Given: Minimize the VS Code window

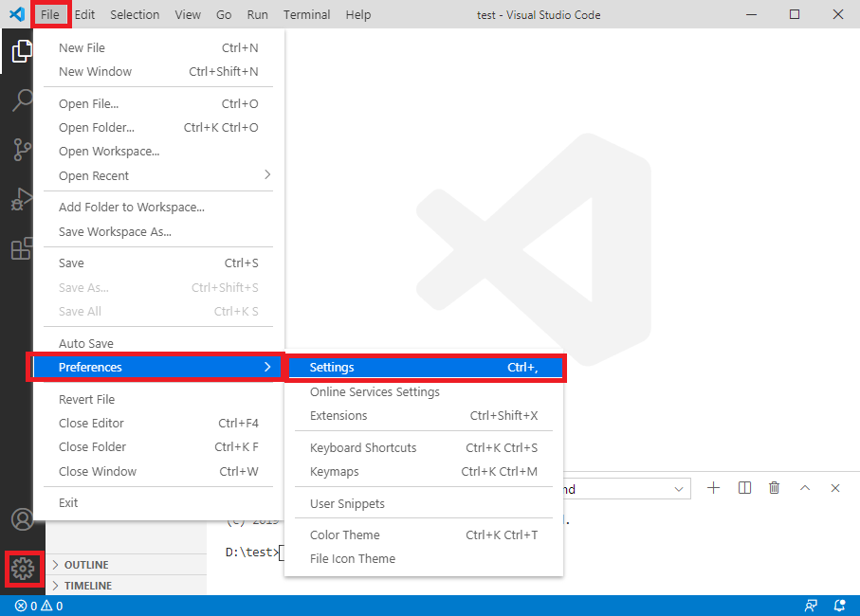Looking at the screenshot, I should 751,14.
